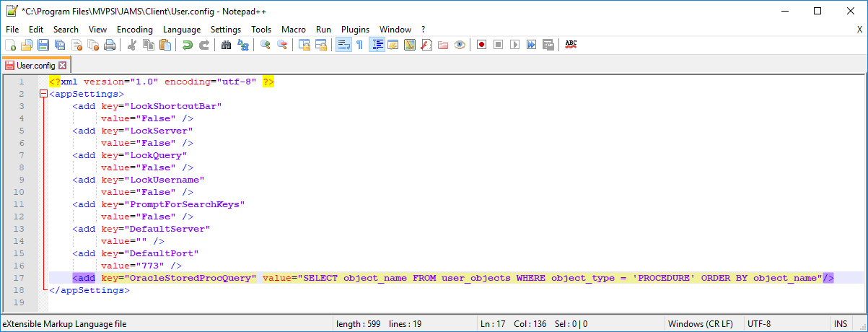Screen dimensions: 868x332
Task: Save the current file
Action: click(43, 45)
